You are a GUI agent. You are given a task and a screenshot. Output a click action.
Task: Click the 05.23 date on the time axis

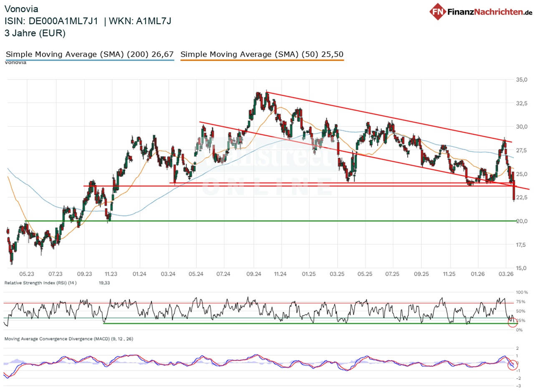[x=27, y=274]
